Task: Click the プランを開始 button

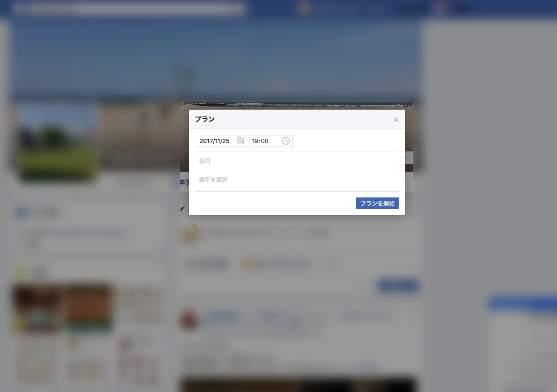Action: tap(377, 203)
